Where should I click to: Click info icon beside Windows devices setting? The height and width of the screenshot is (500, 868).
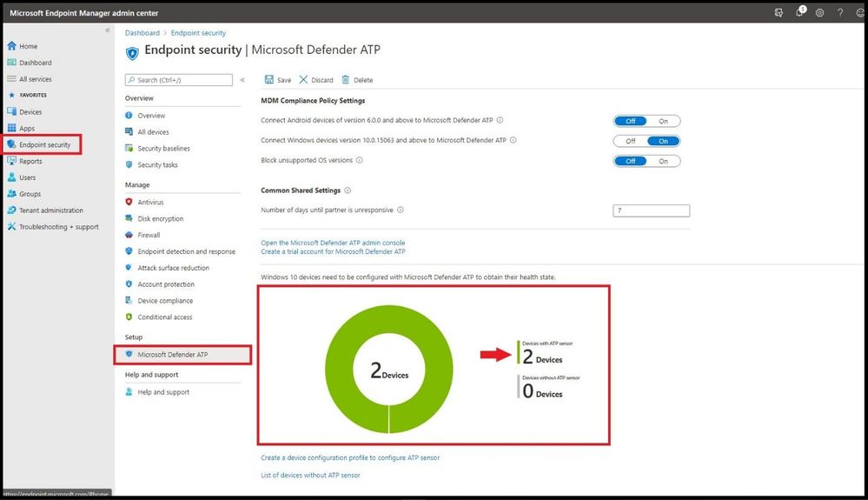[514, 140]
